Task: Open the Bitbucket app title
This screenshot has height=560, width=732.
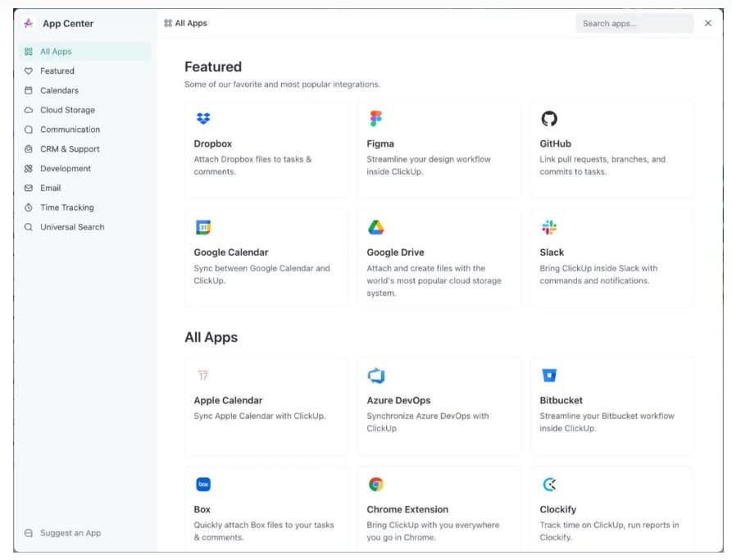Action: coord(562,401)
